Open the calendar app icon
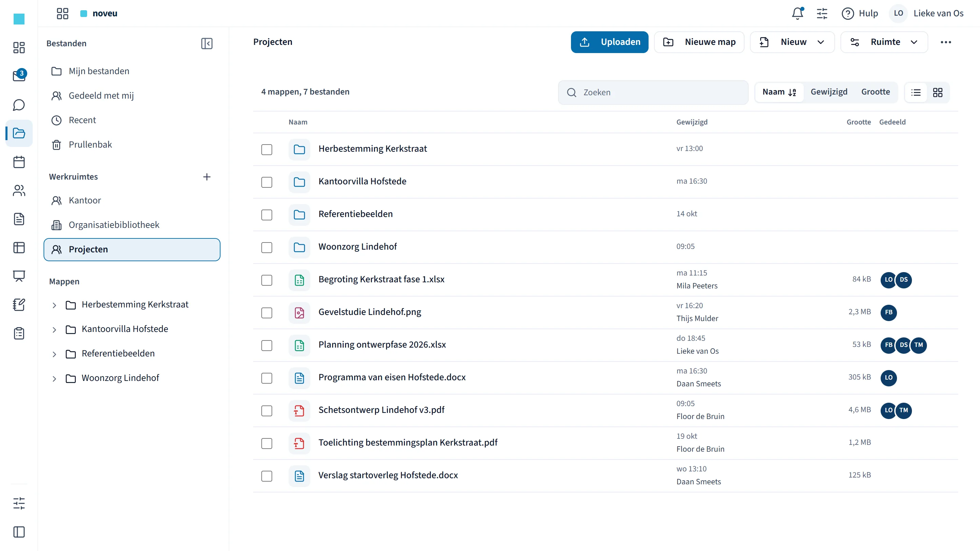The width and height of the screenshot is (980, 551). pyautogui.click(x=19, y=162)
